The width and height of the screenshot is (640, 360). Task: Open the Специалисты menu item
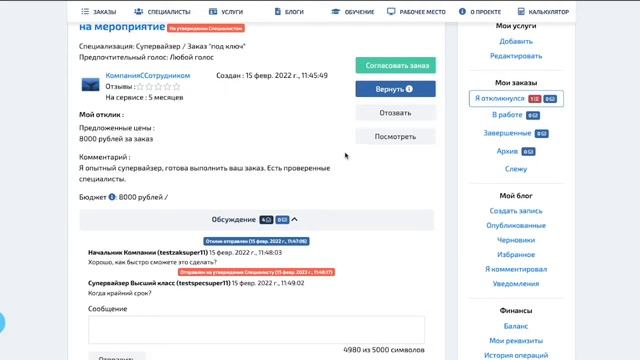[x=162, y=12]
